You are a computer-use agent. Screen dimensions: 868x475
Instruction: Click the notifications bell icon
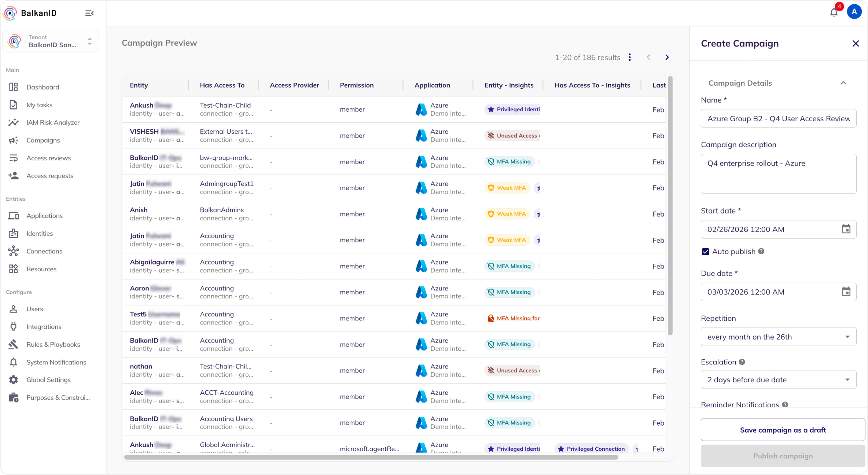tap(834, 12)
